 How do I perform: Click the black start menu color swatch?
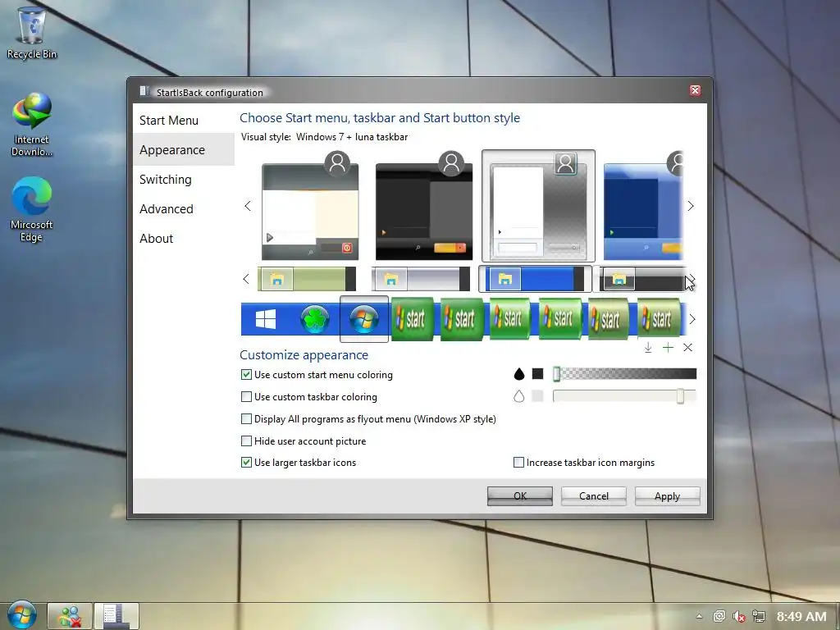coord(538,374)
